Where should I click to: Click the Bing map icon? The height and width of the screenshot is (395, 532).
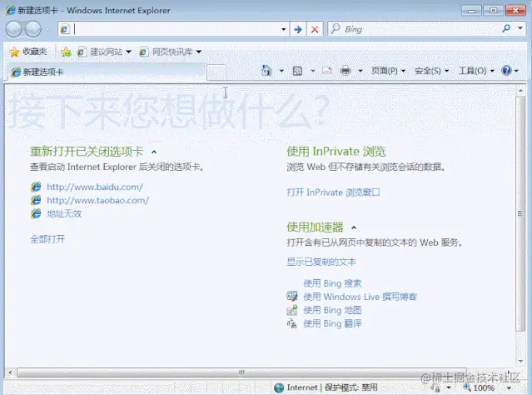(291, 310)
